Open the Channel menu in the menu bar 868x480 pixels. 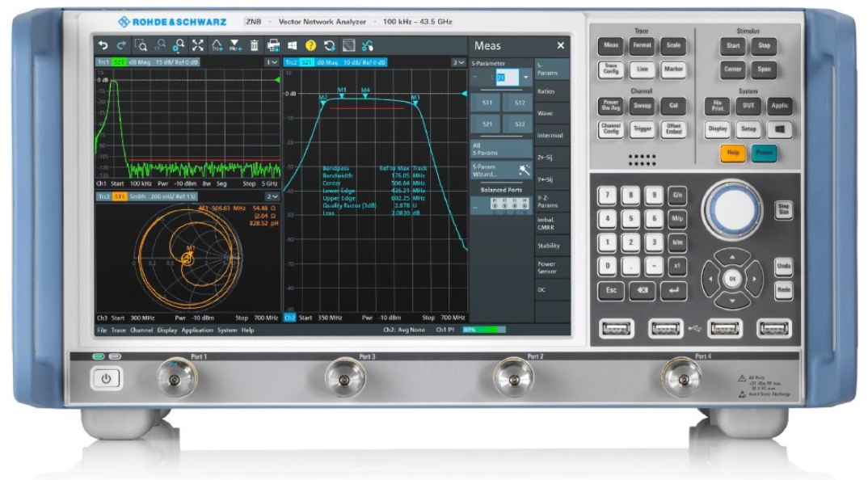click(x=141, y=330)
